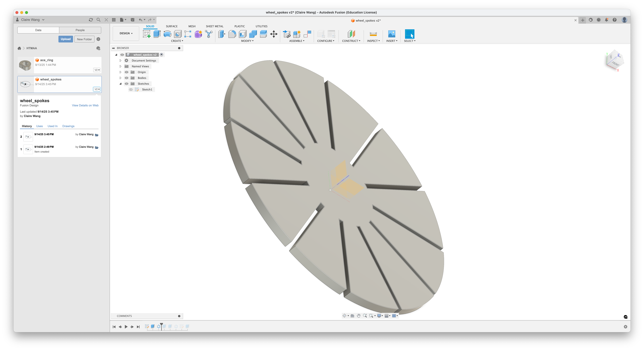Select the Combine tool in Modify
This screenshot has width=644, height=350.
(x=253, y=34)
